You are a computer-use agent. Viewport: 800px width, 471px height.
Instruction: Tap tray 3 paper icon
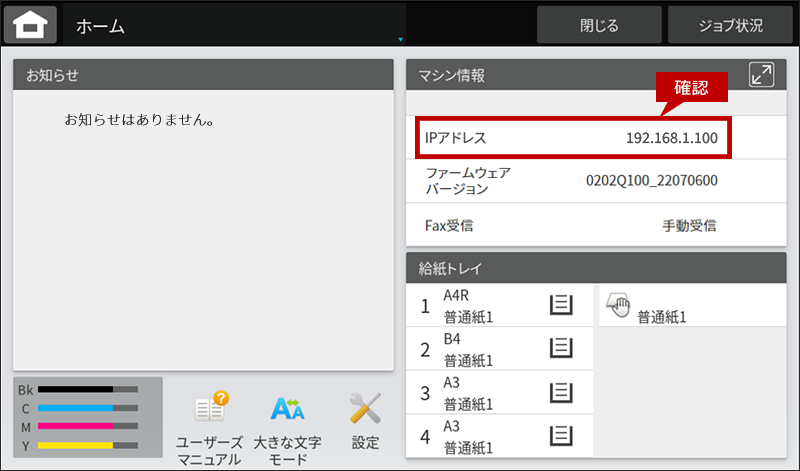(x=561, y=392)
